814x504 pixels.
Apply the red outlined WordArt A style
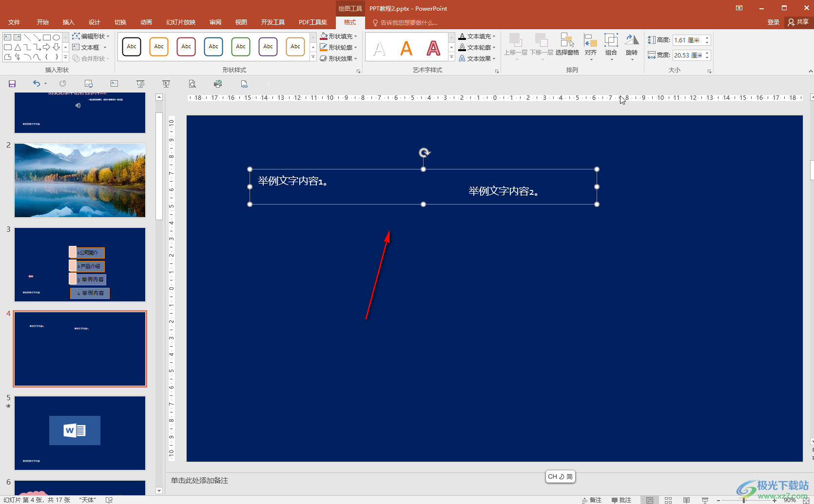(x=433, y=48)
